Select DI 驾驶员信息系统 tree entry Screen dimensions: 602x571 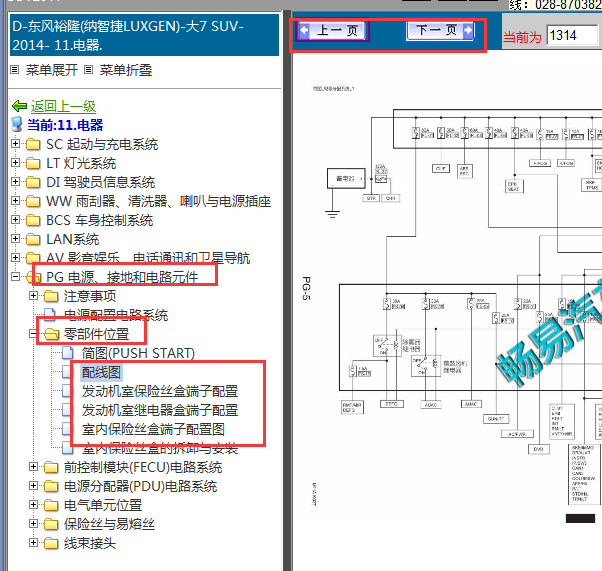101,182
